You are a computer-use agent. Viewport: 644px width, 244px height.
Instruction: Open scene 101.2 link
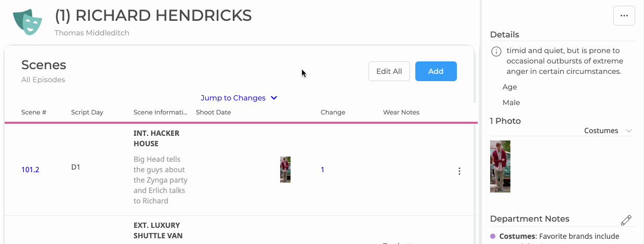[30, 170]
